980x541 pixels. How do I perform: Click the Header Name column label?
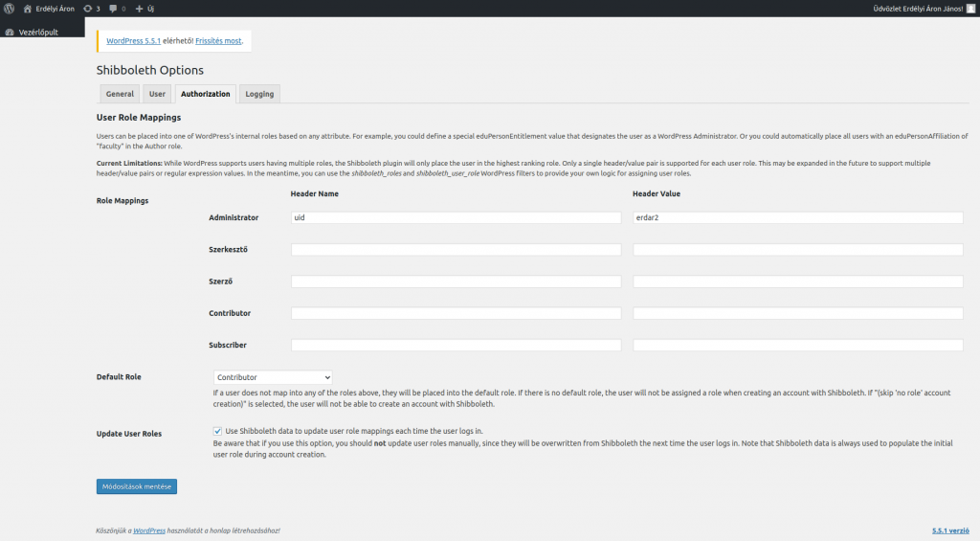click(314, 193)
